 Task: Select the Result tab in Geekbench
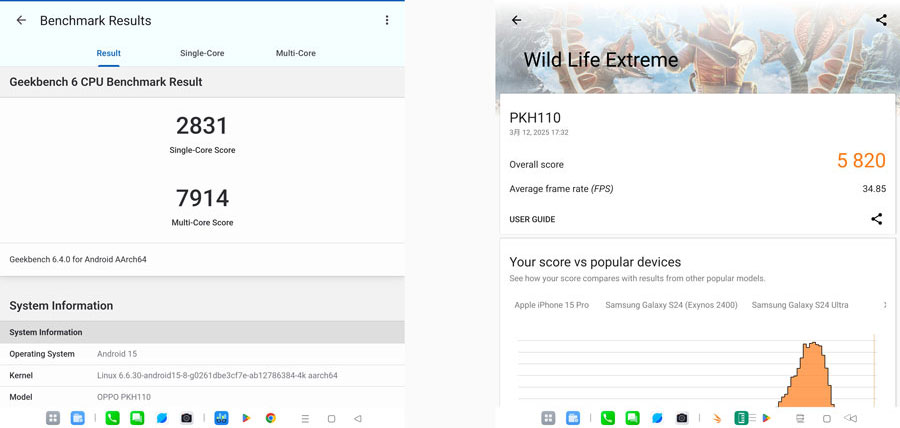tap(108, 53)
